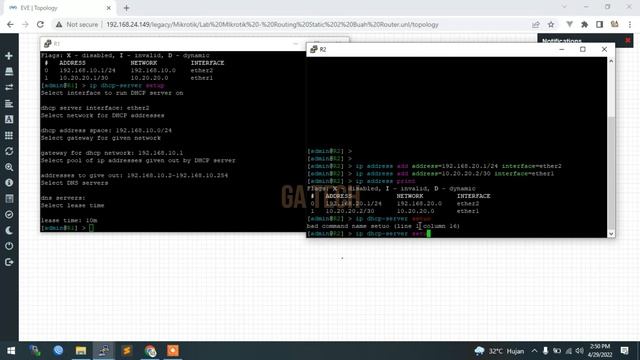The height and width of the screenshot is (360, 640).
Task: Click the browser address bar URL
Action: tap(272, 24)
